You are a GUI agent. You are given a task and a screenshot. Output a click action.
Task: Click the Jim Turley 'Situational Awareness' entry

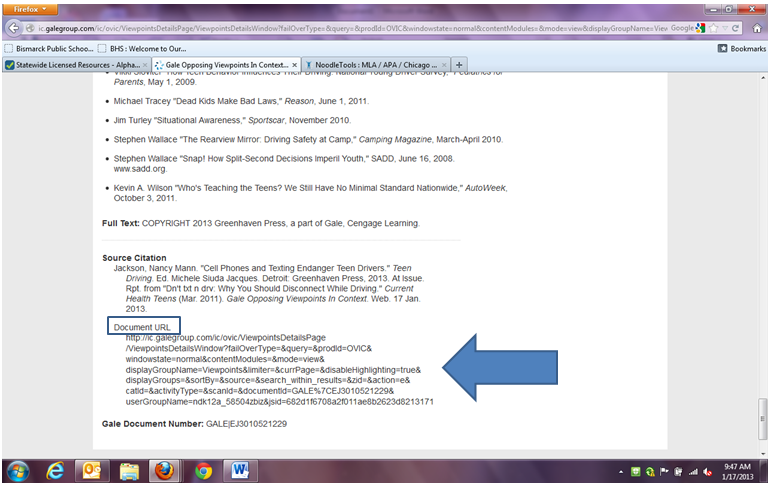pyautogui.click(x=232, y=120)
